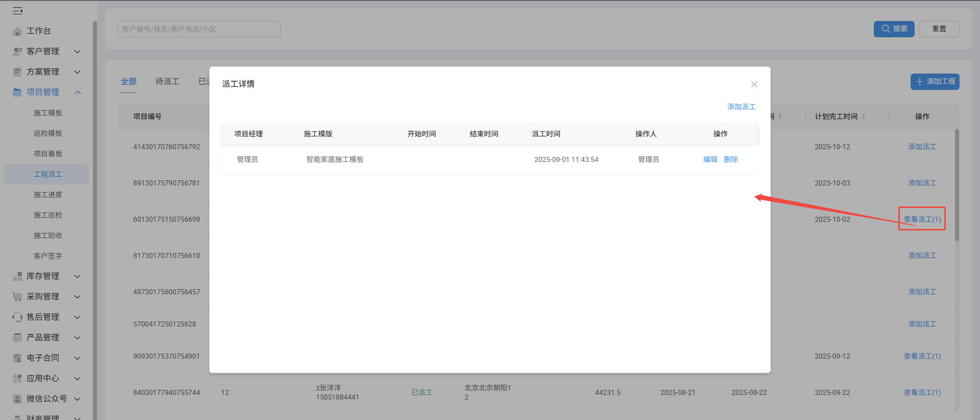The image size is (980, 420).
Task: Click dispatch time 2025-09-01 11:43:54
Action: 566,159
